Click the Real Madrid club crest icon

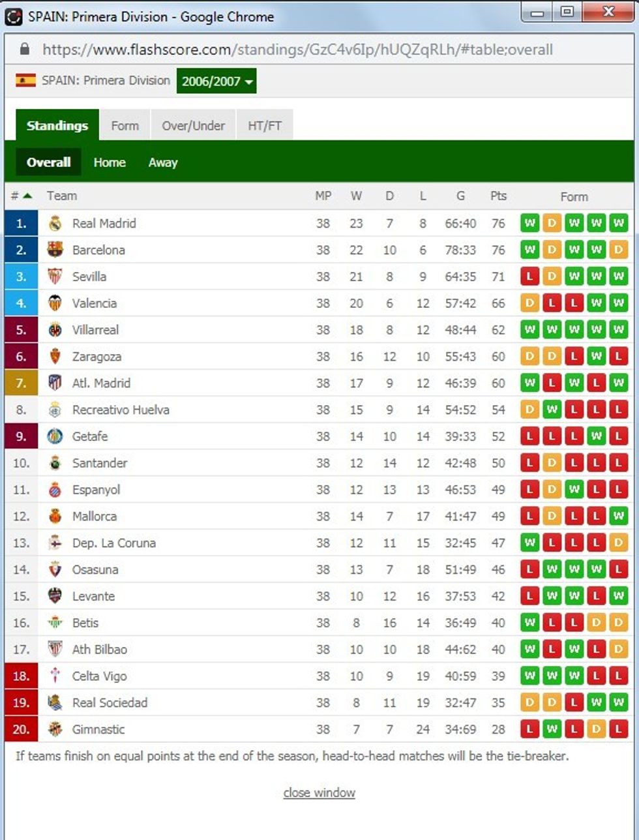[x=55, y=224]
